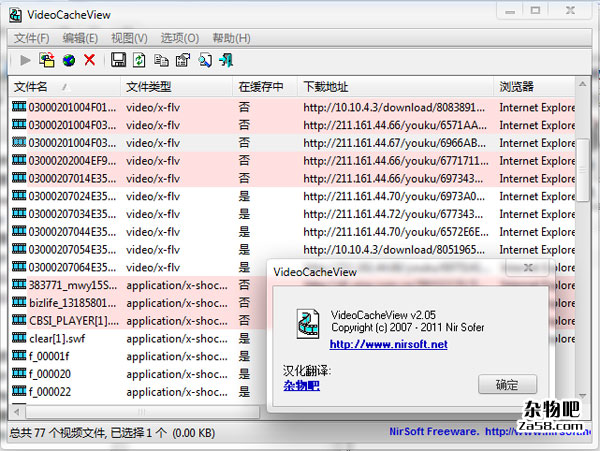Click film icon beside clear[1].swf
Viewport: 600px width, 451px height.
pyautogui.click(x=19, y=337)
